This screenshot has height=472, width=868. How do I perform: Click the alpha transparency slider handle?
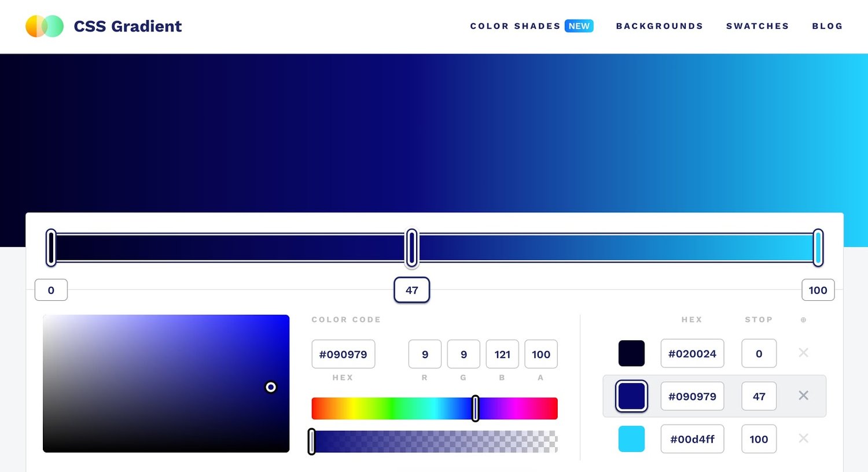311,442
